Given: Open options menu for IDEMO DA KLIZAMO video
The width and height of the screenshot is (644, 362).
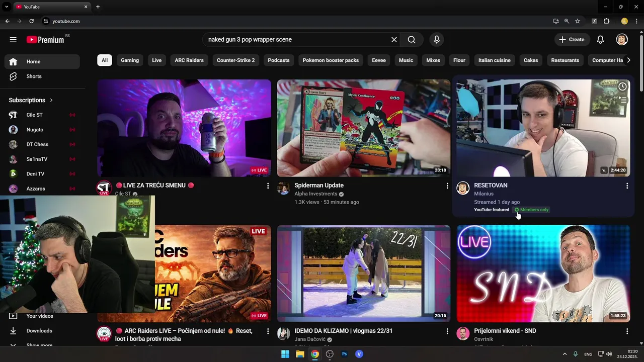Looking at the screenshot, I should tap(447, 332).
